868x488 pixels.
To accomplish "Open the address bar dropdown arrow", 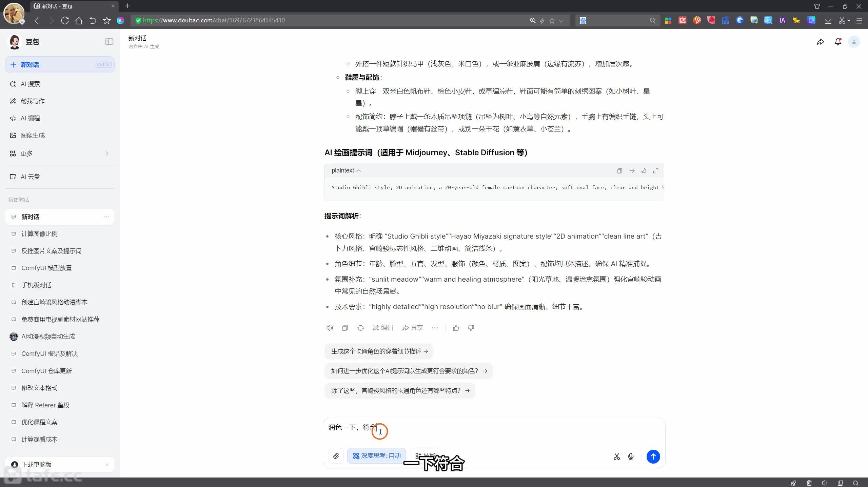I will (x=561, y=21).
